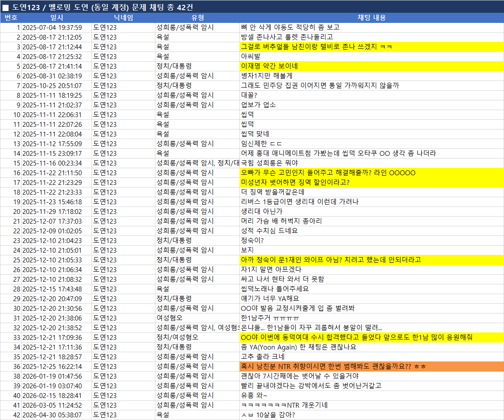This screenshot has width=504, height=420.
Task: Click row number 10 in the 번호 column
Action: (11, 115)
